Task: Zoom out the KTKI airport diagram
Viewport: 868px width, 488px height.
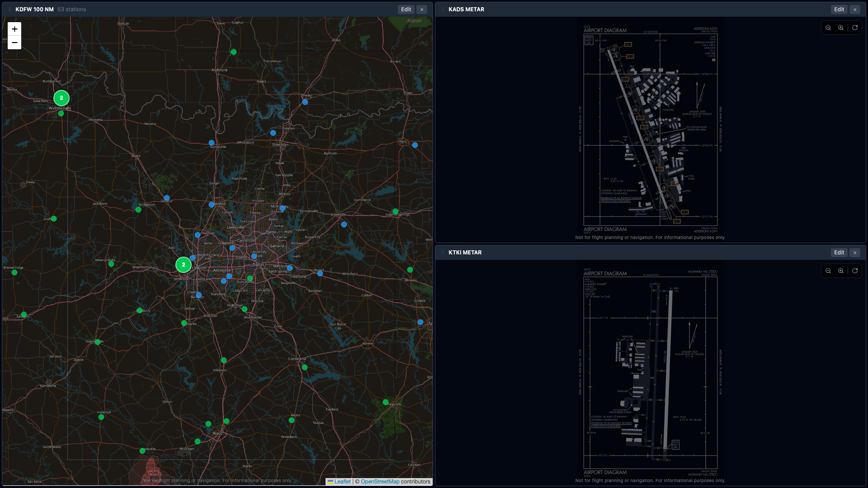Action: click(828, 271)
